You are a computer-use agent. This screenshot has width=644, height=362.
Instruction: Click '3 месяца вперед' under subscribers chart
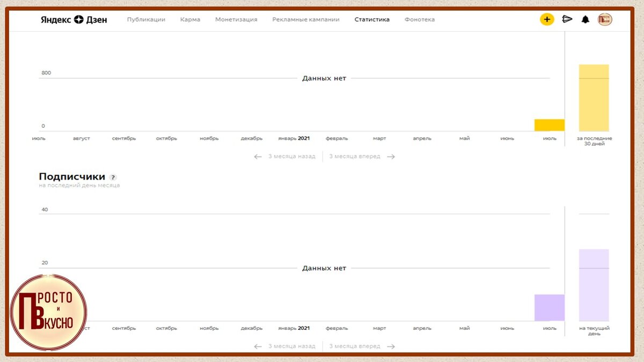355,346
